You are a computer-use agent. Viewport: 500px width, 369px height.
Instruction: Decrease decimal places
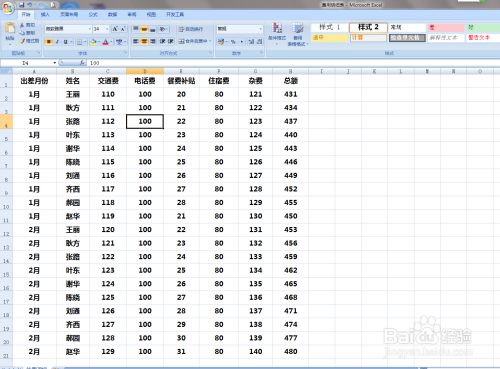click(x=259, y=41)
